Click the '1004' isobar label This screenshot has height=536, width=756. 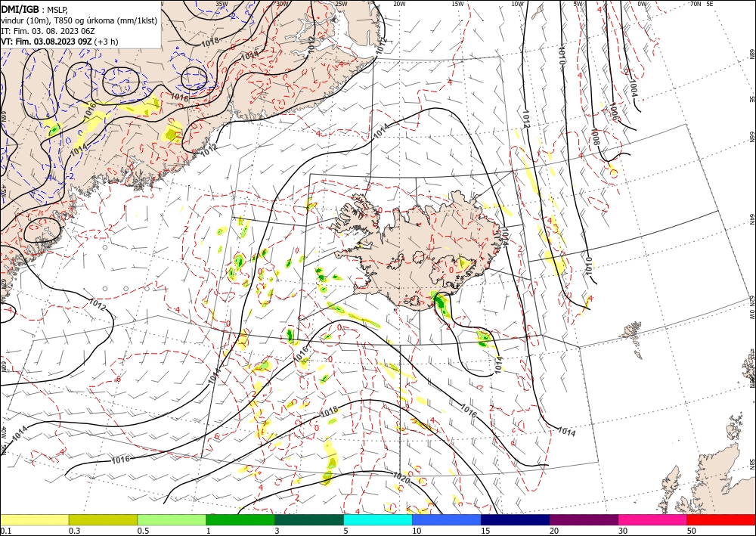633,87
